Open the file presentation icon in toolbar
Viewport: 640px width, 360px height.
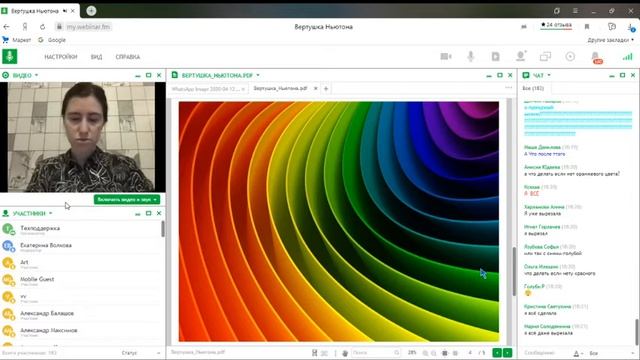click(x=496, y=56)
